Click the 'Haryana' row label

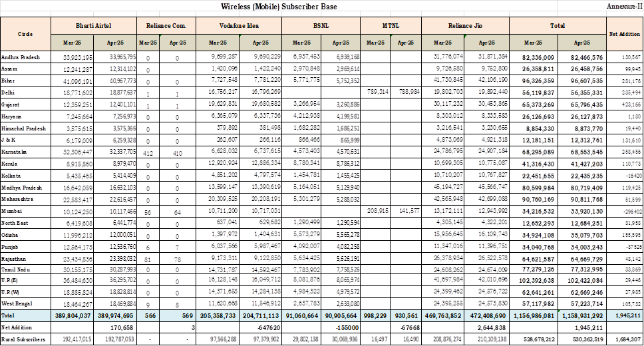(11, 116)
